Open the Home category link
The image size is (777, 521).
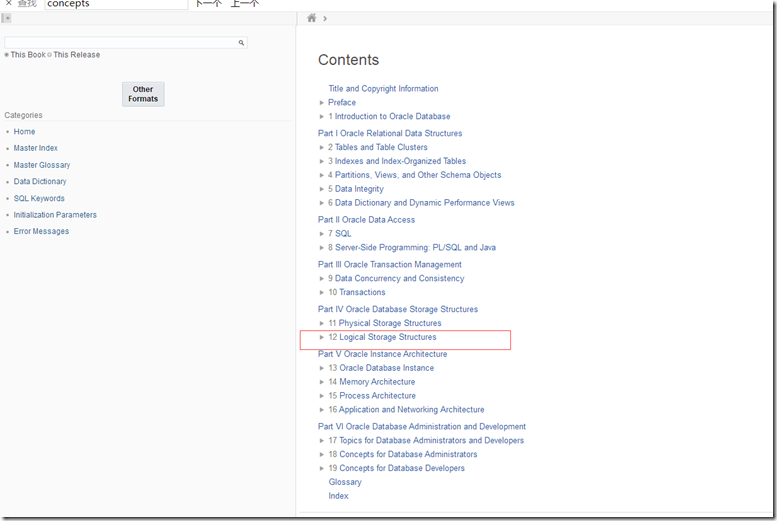(x=24, y=131)
